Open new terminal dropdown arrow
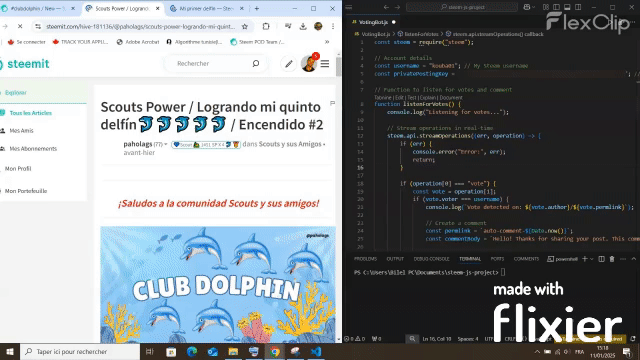 click(591, 259)
